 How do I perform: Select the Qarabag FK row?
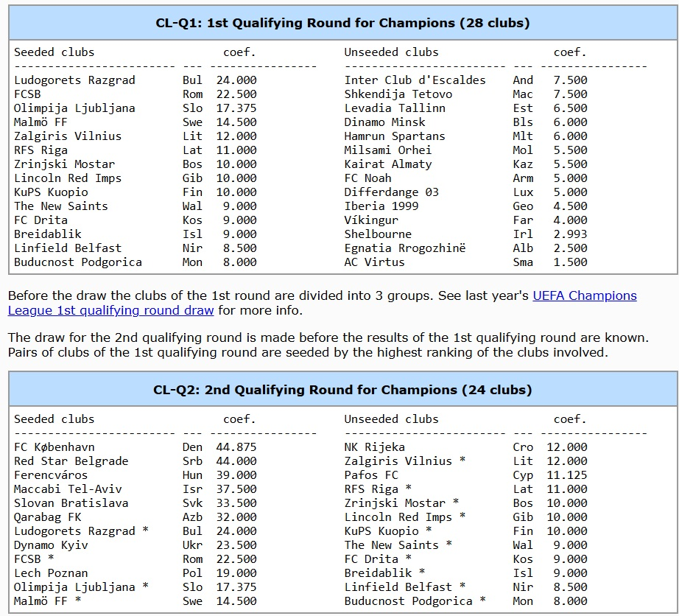(48, 517)
